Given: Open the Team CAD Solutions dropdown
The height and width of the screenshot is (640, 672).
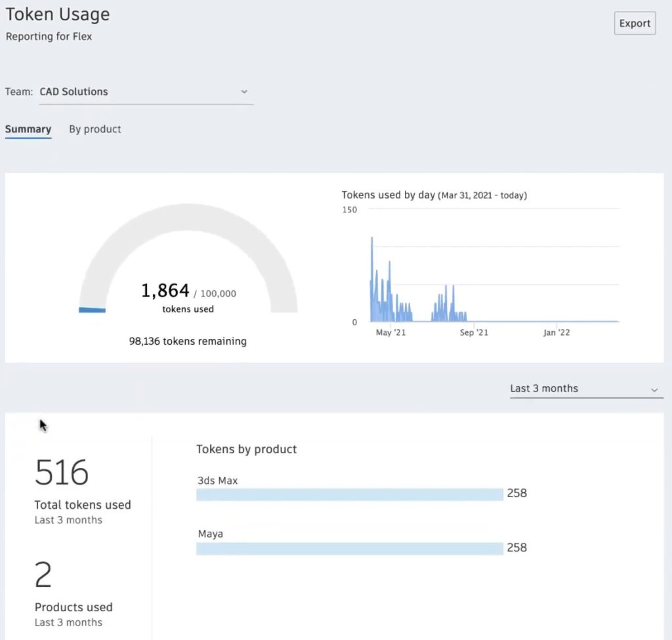Looking at the screenshot, I should [144, 92].
